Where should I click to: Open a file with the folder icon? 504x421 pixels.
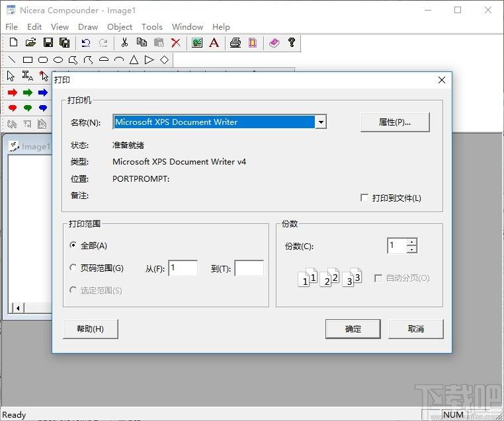click(31, 42)
